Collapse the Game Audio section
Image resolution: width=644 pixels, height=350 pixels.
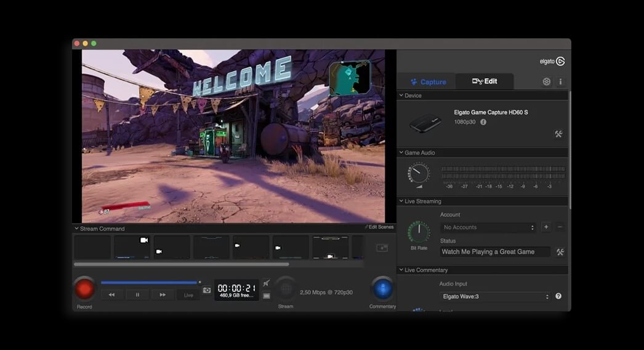pos(401,153)
